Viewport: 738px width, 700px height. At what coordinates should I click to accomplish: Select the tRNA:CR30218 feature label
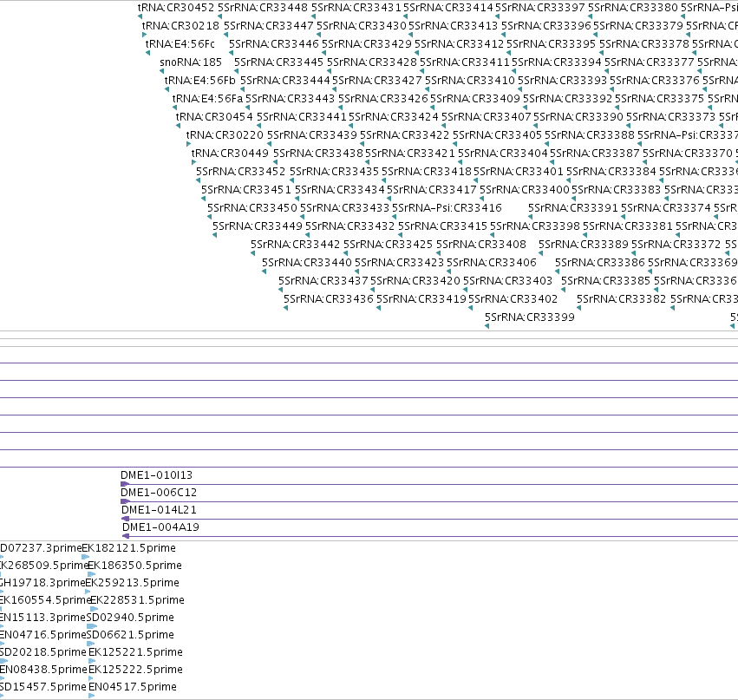[x=180, y=26]
